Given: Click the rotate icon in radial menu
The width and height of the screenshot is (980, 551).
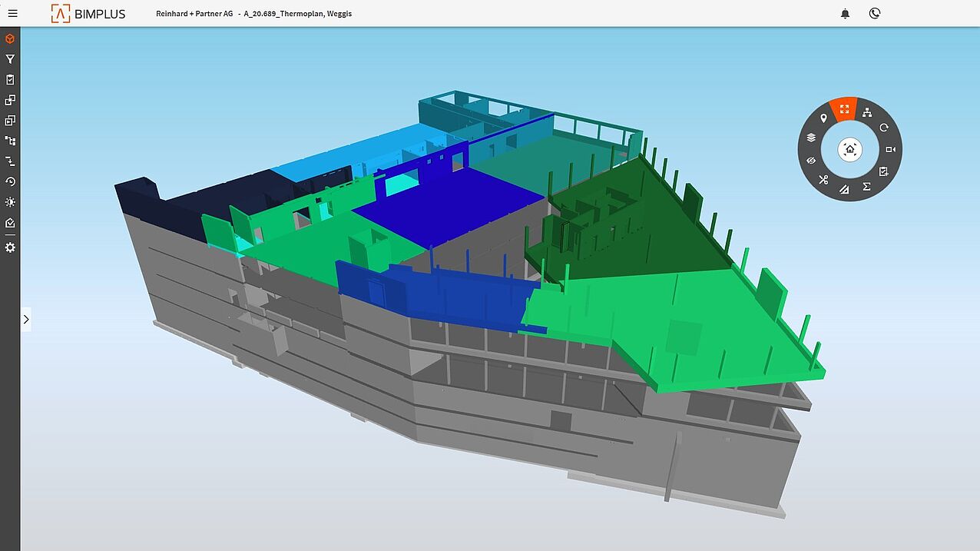Looking at the screenshot, I should click(884, 128).
